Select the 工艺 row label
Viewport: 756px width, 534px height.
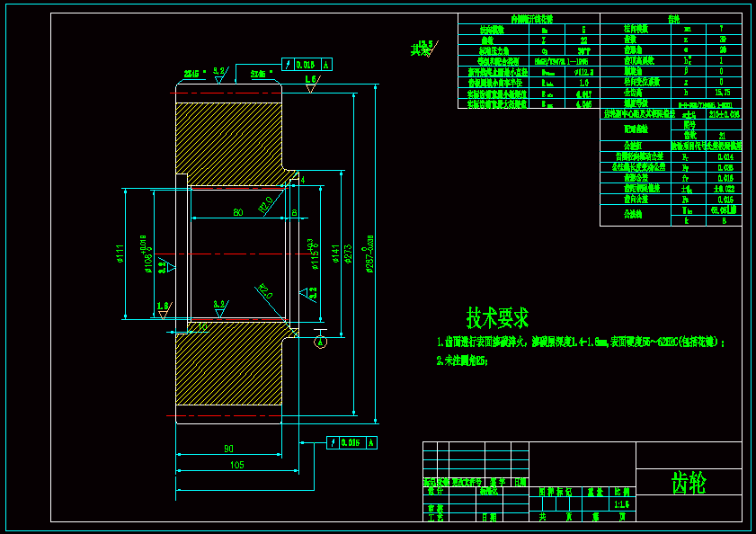435,518
